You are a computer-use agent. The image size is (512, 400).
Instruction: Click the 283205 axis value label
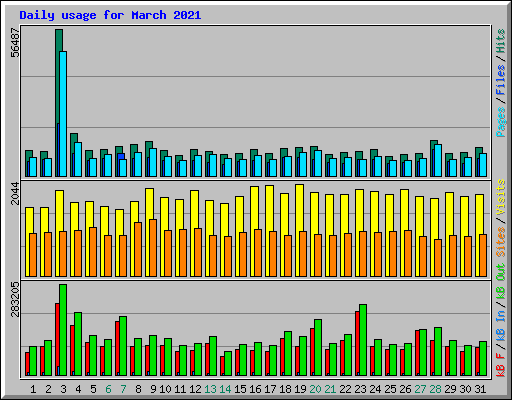click(15, 299)
